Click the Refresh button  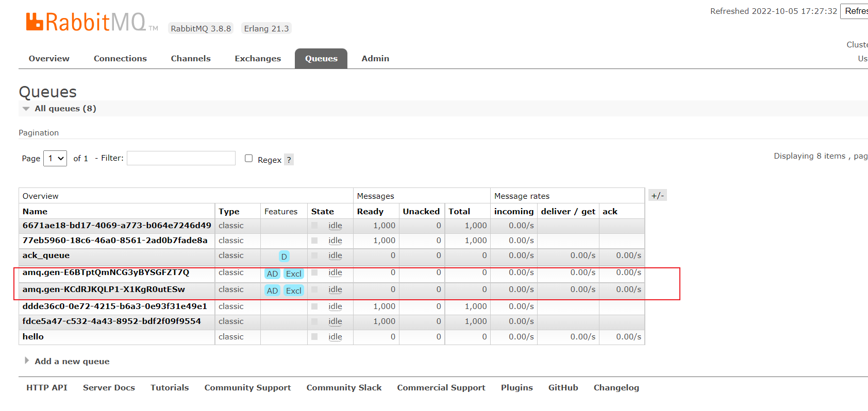tap(855, 11)
